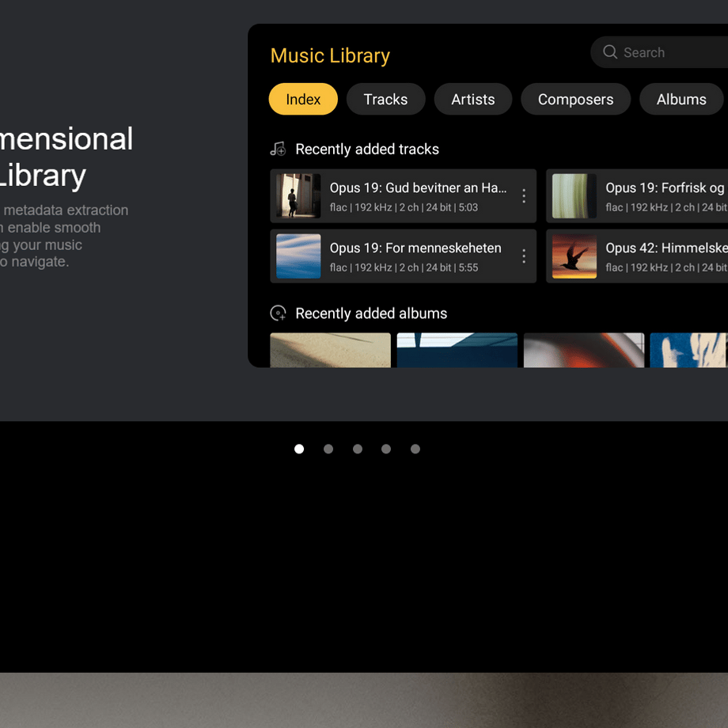
Task: Click 'flac | 192 kHz | 2 ch | 24 bit | 5:03' text
Action: 404,207
